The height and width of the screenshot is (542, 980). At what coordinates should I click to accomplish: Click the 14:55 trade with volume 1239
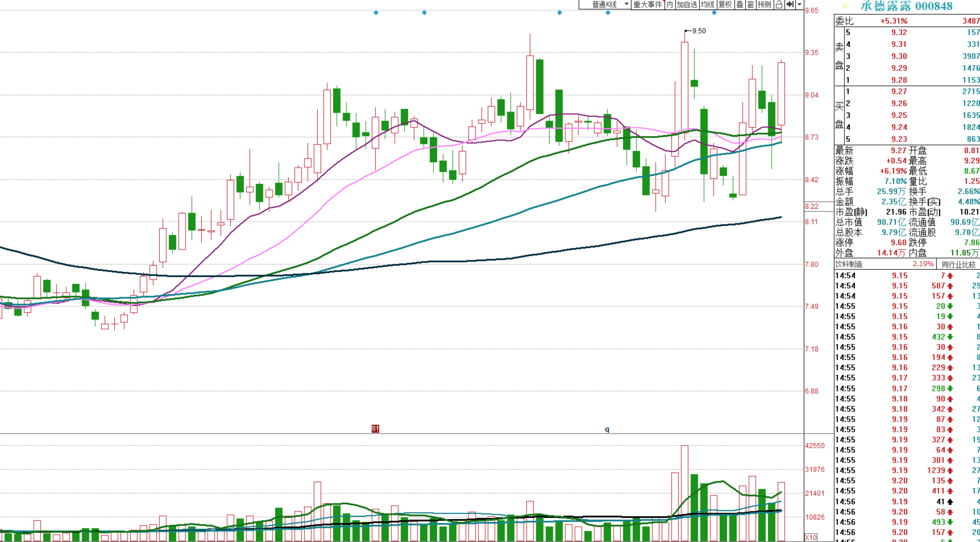tap(907, 470)
